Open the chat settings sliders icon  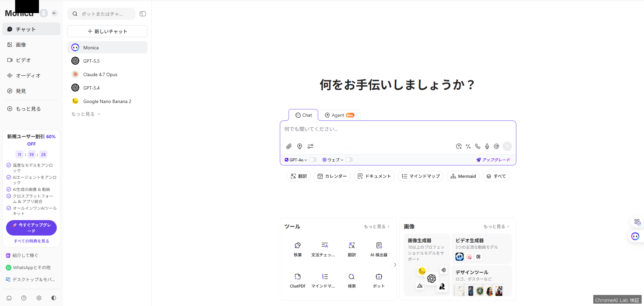click(310, 146)
